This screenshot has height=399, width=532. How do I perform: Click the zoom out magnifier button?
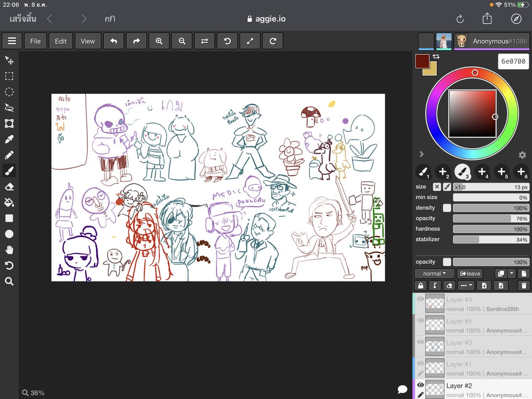pyautogui.click(x=182, y=41)
